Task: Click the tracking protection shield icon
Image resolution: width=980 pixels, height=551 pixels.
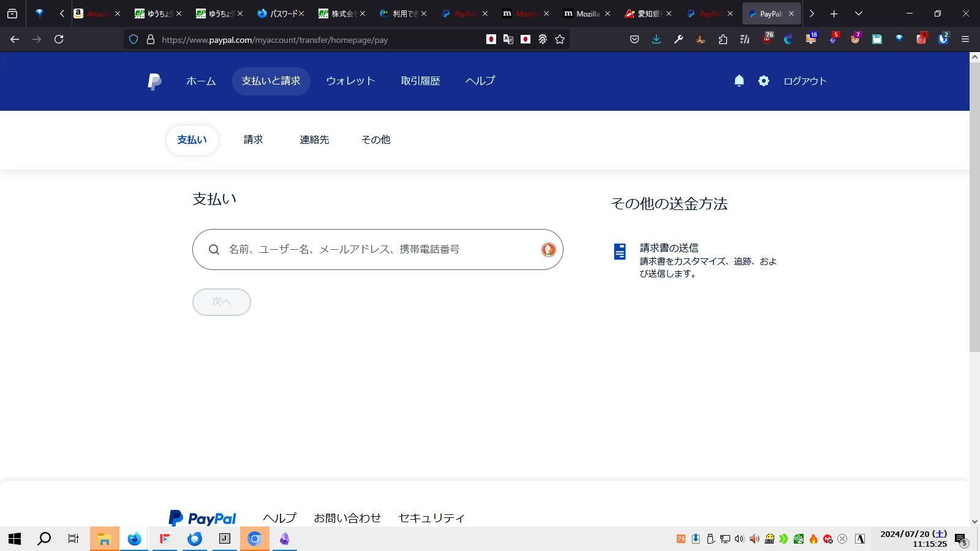Action: [133, 39]
